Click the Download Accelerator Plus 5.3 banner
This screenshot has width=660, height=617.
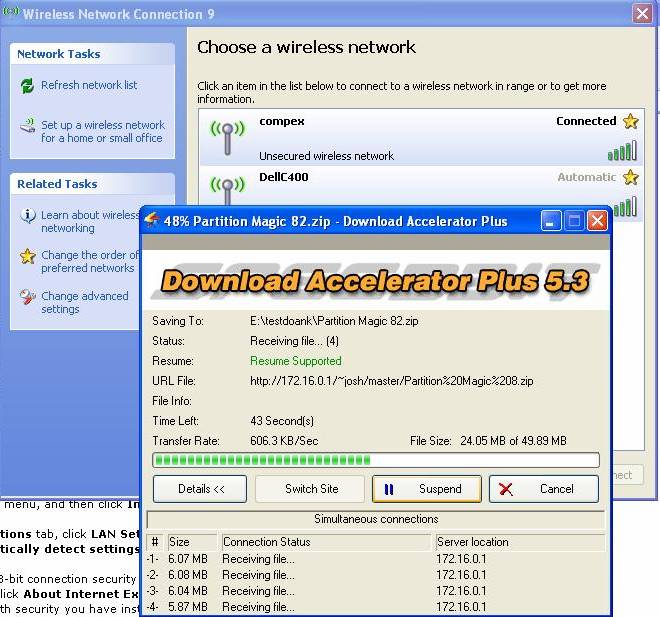(x=375, y=281)
